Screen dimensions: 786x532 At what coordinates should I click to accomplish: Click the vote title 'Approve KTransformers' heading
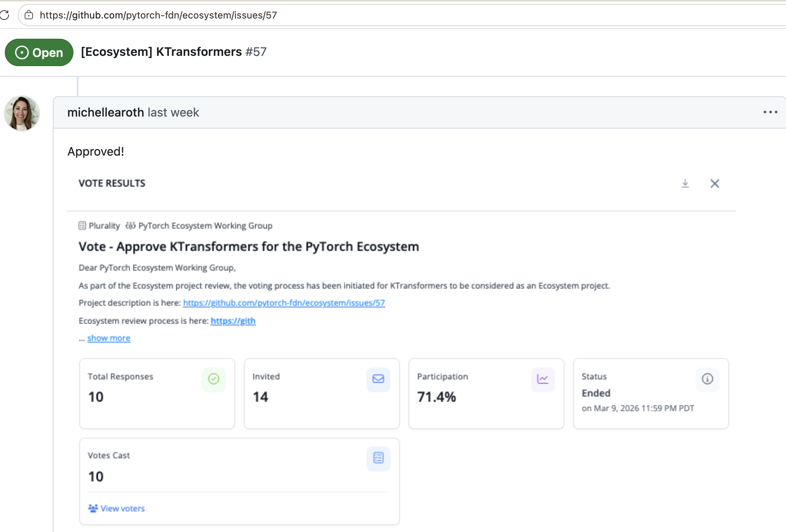coord(249,246)
